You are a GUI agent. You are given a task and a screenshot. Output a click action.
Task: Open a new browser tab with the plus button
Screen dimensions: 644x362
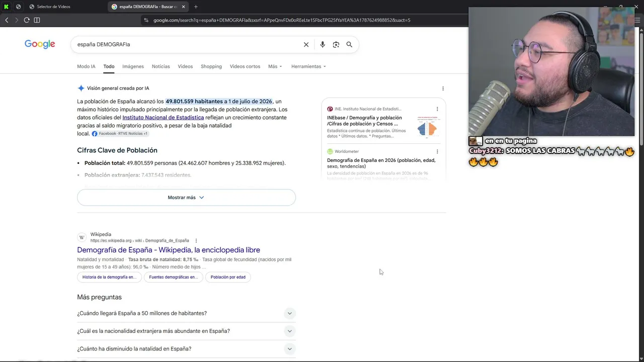click(196, 7)
